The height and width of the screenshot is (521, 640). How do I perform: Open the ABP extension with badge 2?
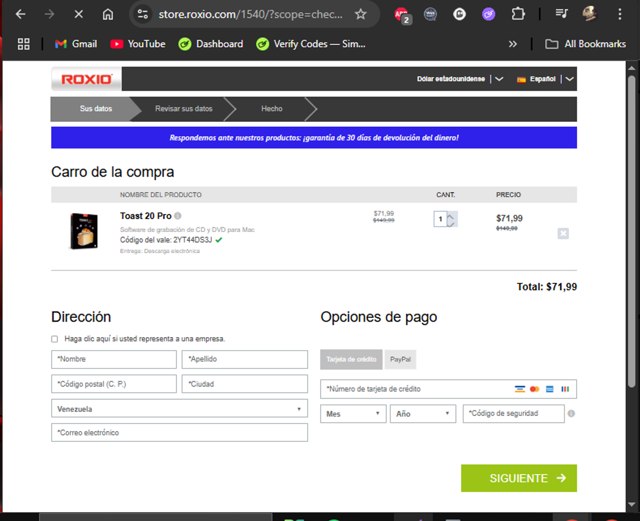pyautogui.click(x=402, y=15)
